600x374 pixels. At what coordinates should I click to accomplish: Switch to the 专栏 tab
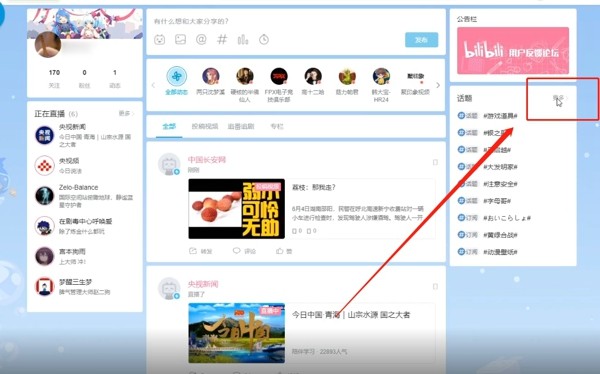tap(277, 126)
